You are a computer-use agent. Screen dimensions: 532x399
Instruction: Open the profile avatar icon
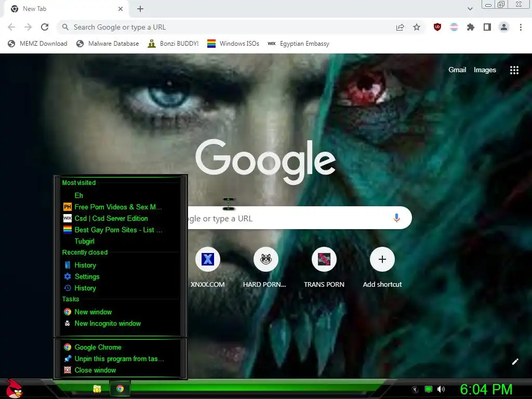504,27
